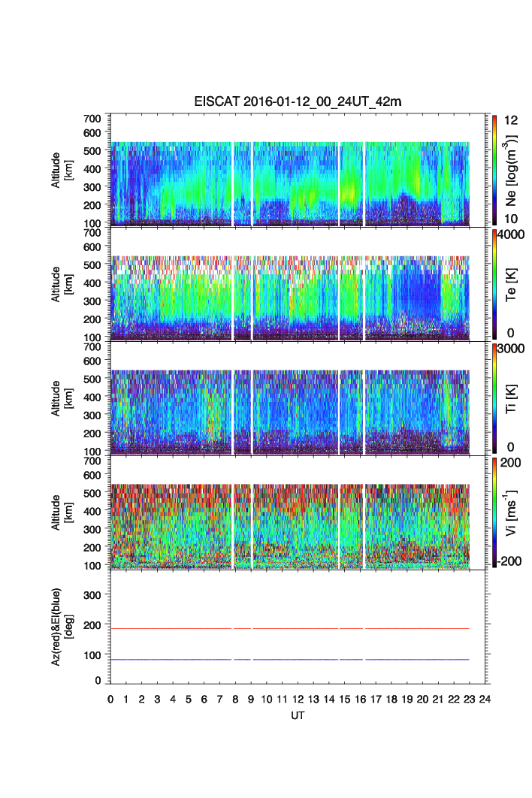This screenshot has width=532, height=798.
Task: Click the 100 altitude tick of Vi panel
Action: tap(92, 565)
